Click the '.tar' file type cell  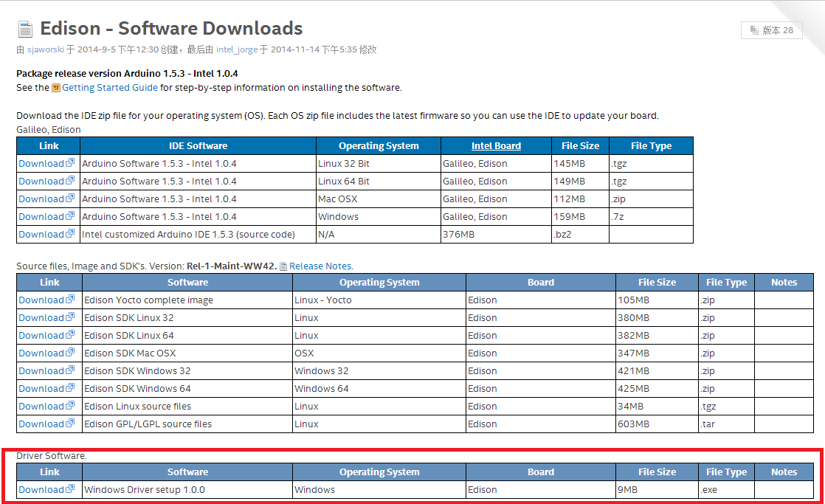pos(726,424)
